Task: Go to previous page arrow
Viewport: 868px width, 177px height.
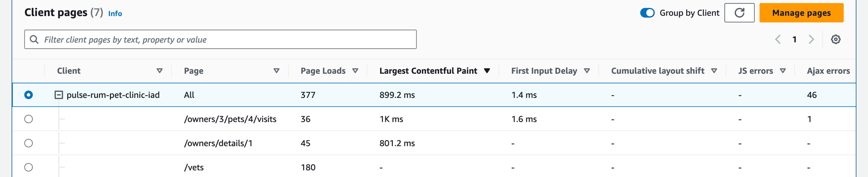Action: point(778,39)
